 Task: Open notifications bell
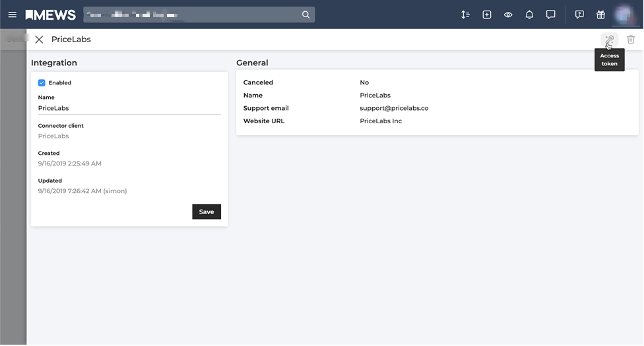click(x=529, y=14)
